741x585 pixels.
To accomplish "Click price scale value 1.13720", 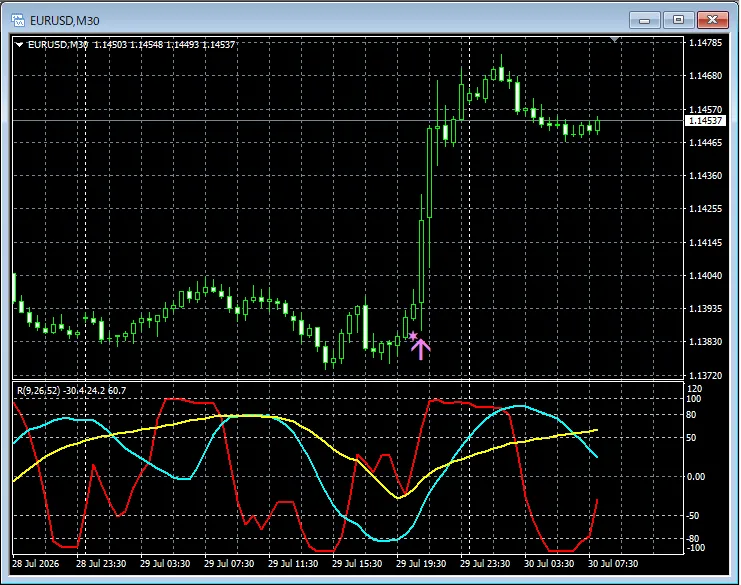I will 706,376.
